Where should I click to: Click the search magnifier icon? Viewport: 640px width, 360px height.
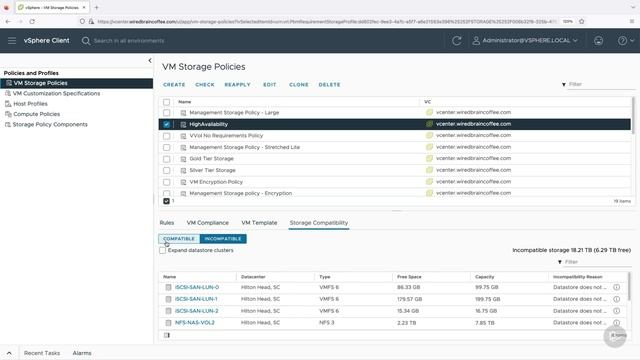coord(86,41)
